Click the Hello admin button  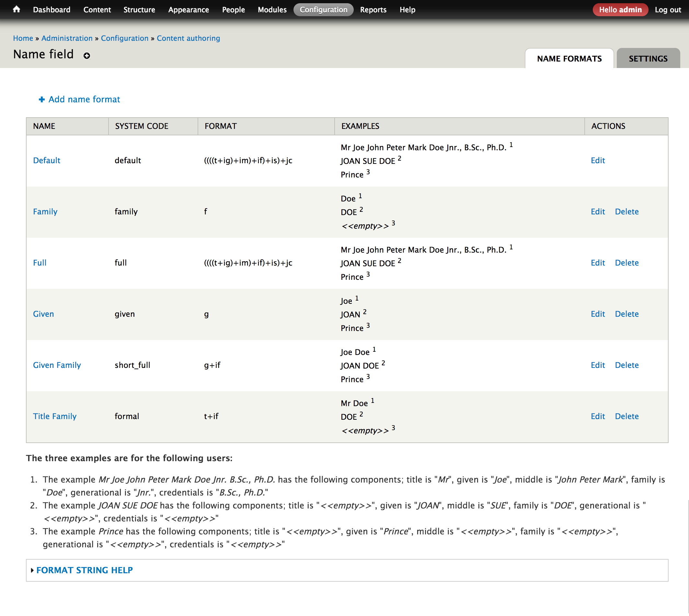(x=620, y=9)
